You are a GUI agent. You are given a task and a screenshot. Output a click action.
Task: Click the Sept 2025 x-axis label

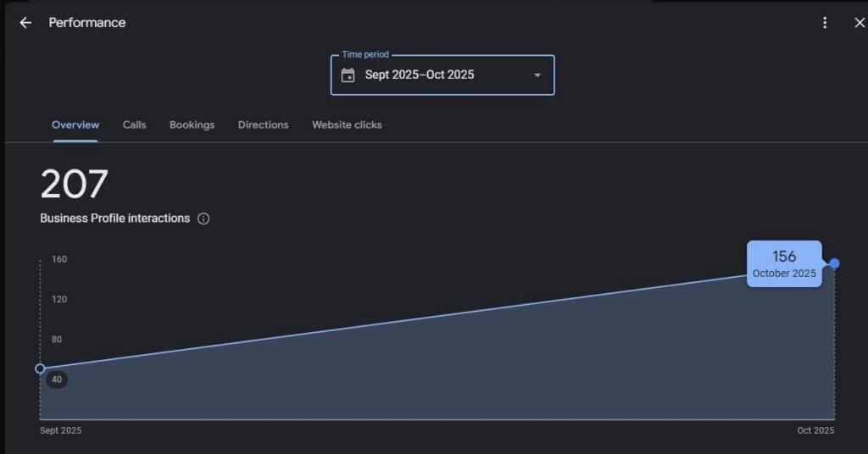61,430
